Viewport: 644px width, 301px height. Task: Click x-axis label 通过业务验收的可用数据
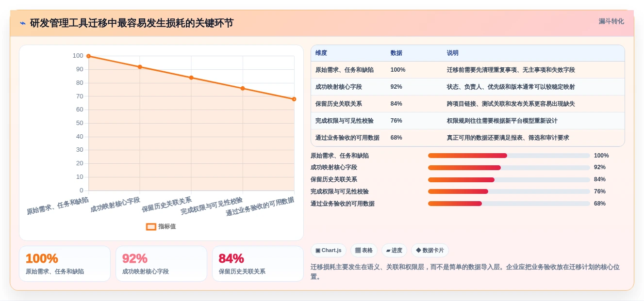pyautogui.click(x=260, y=206)
